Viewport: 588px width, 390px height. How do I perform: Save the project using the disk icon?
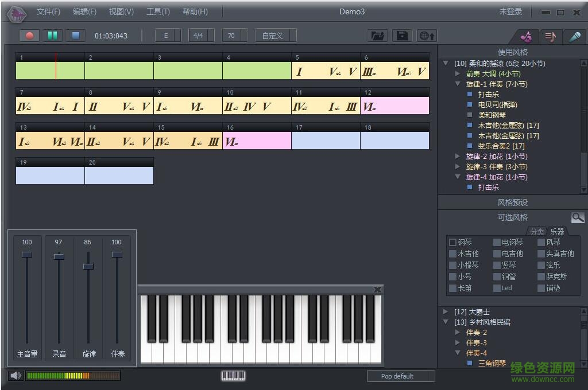tap(401, 36)
